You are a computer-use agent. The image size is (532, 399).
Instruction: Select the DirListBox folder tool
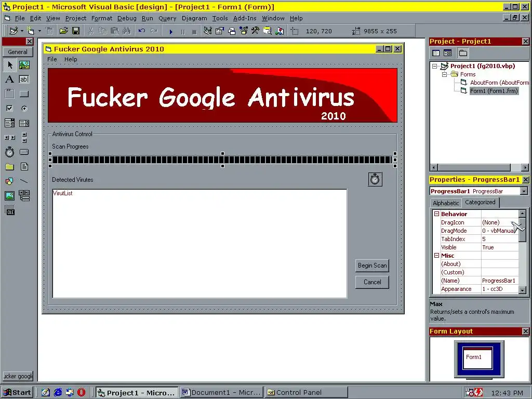tap(10, 167)
